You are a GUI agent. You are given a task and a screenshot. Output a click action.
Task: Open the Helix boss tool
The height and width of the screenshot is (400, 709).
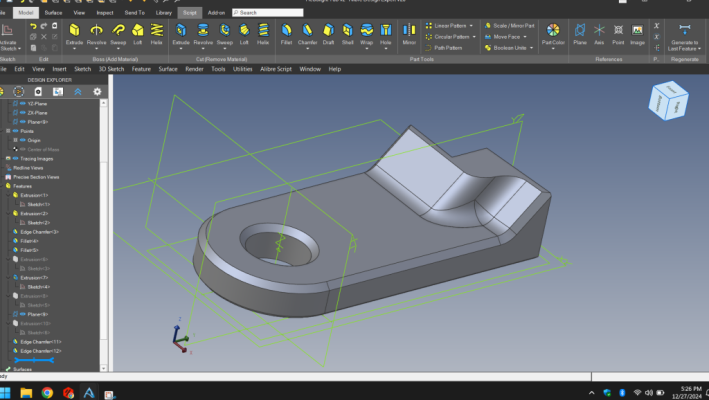(156, 34)
